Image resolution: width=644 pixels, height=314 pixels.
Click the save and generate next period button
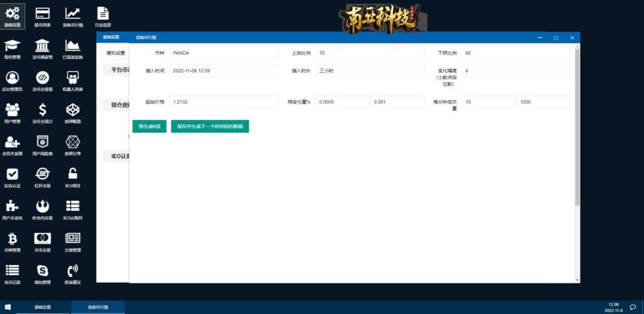210,127
